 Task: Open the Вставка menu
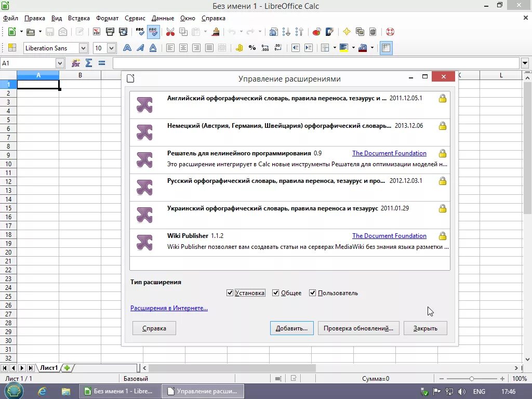click(x=79, y=18)
